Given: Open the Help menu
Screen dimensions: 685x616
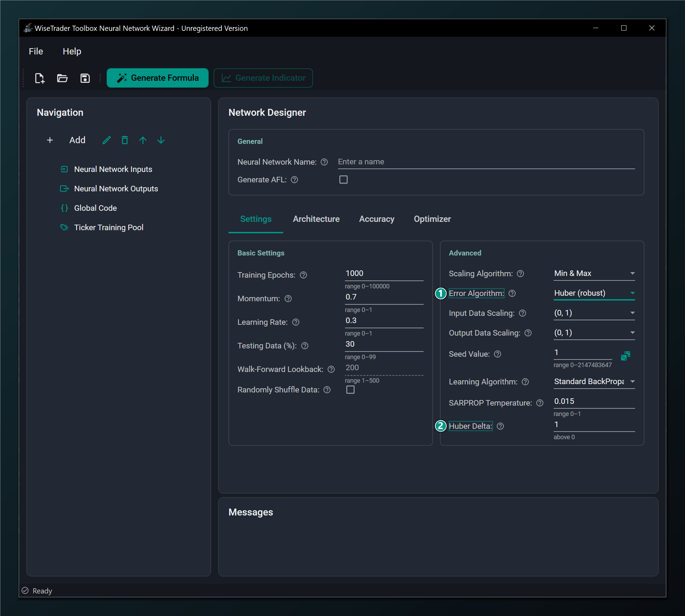Looking at the screenshot, I should pyautogui.click(x=72, y=51).
